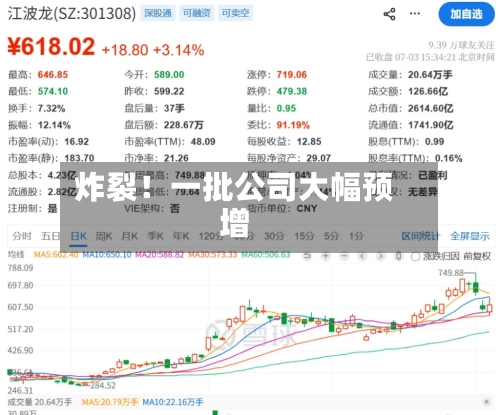This screenshot has height=415, width=500.
Task: Click the 最高 value 646.85
Action: [x=53, y=75]
